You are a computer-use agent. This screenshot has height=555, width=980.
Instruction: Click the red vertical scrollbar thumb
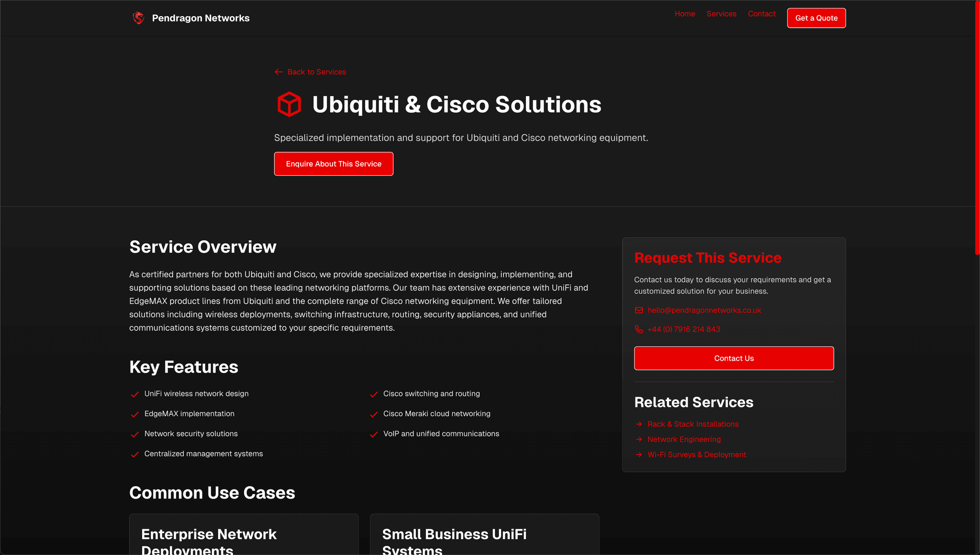pos(977,128)
